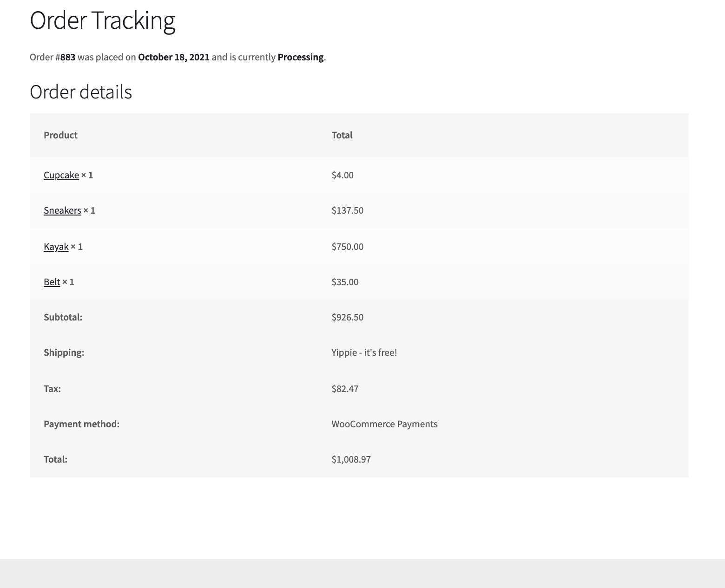
Task: Follow the Kayak product link
Action: (56, 247)
